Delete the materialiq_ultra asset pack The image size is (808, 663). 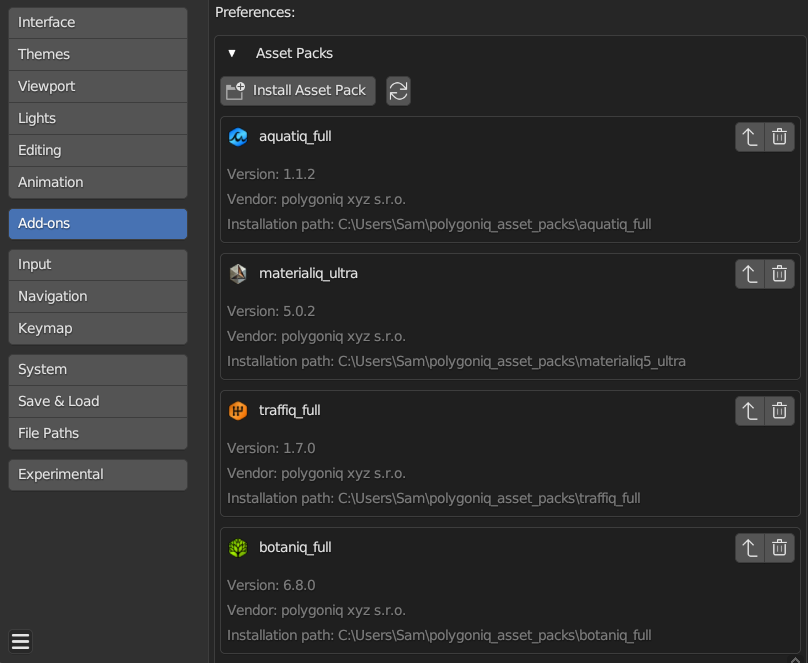(x=779, y=273)
